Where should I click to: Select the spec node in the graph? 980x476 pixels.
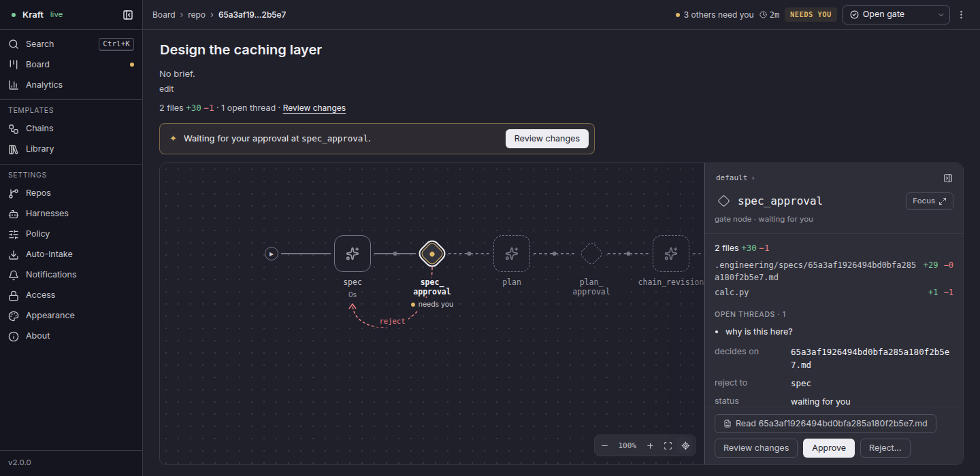pyautogui.click(x=353, y=254)
